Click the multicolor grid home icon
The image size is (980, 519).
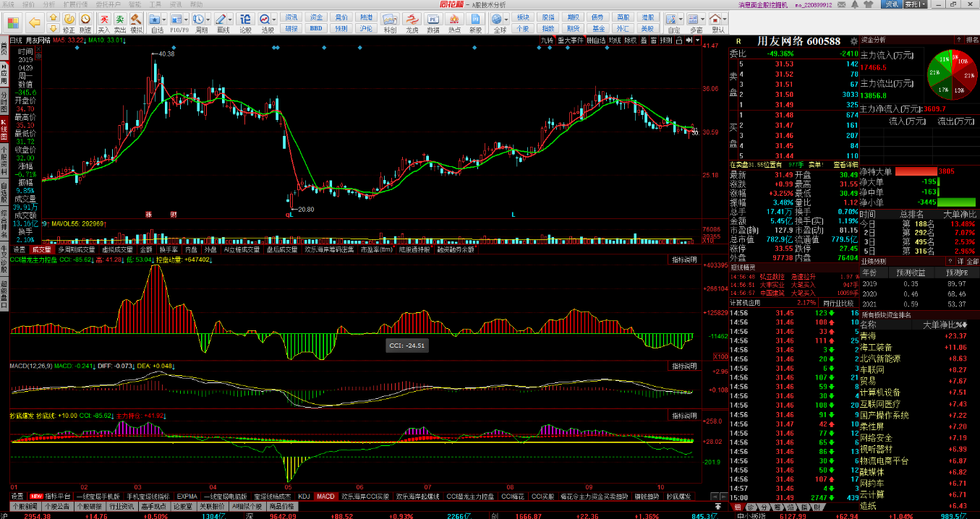tap(13, 22)
